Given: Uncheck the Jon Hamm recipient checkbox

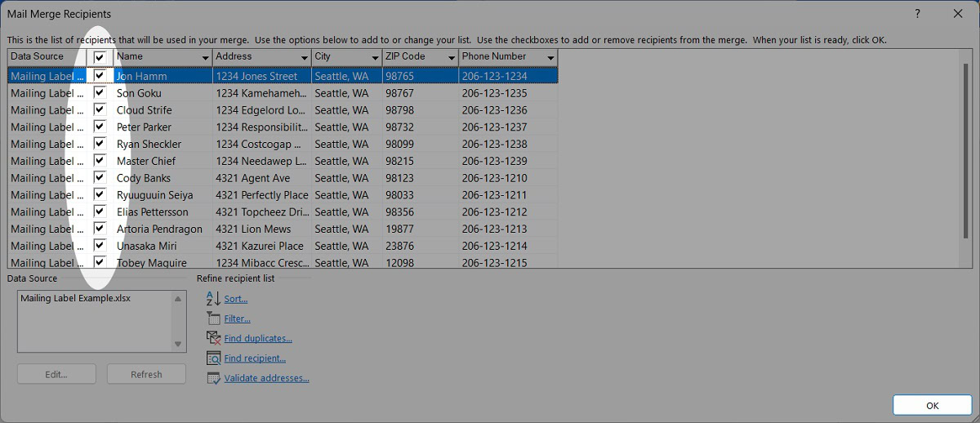Looking at the screenshot, I should (100, 75).
